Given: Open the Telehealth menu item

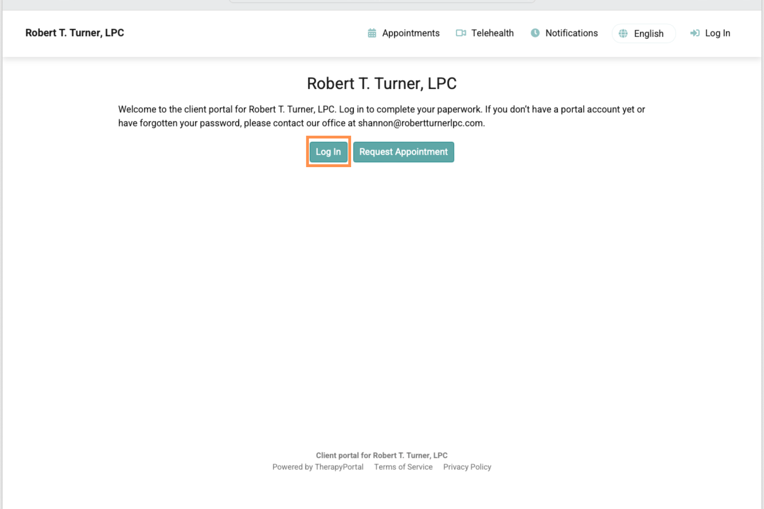Looking at the screenshot, I should pos(485,33).
